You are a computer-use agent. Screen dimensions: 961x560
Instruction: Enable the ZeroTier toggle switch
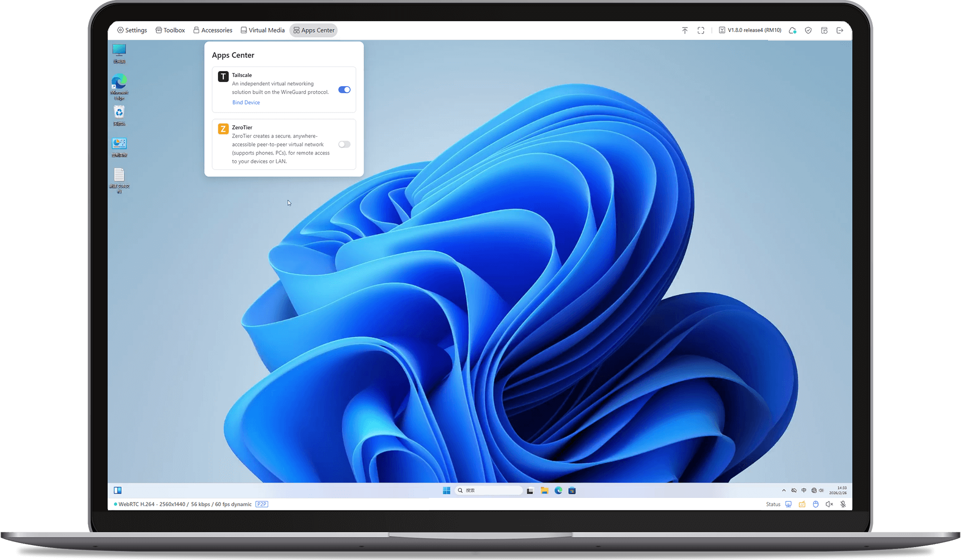[344, 144]
